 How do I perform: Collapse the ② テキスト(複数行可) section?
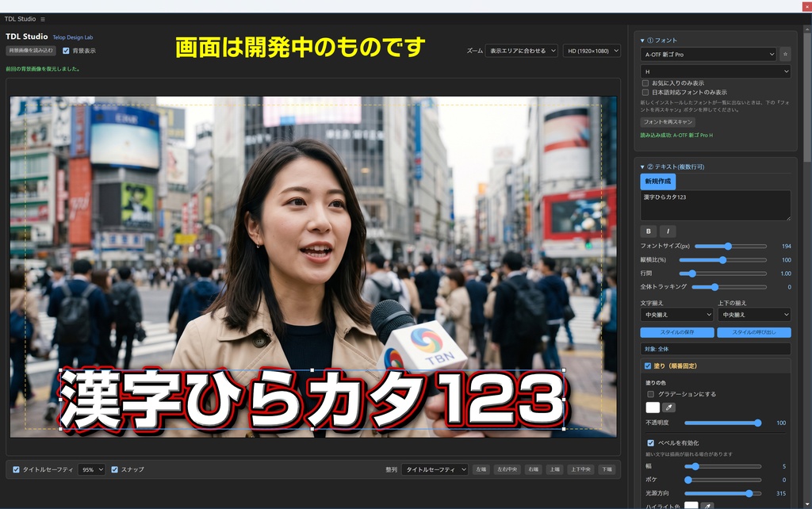[672, 166]
